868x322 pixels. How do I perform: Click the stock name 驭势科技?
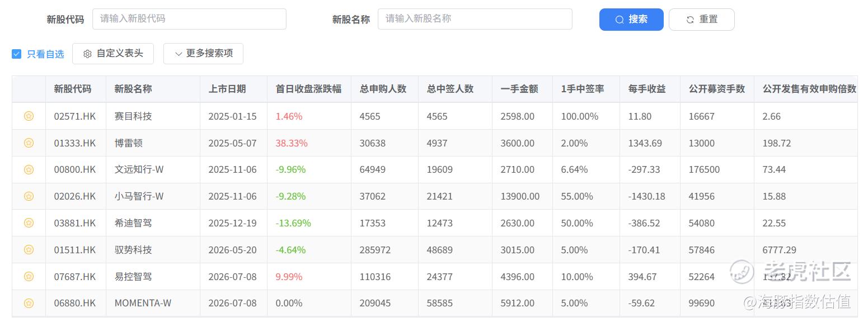click(x=133, y=250)
